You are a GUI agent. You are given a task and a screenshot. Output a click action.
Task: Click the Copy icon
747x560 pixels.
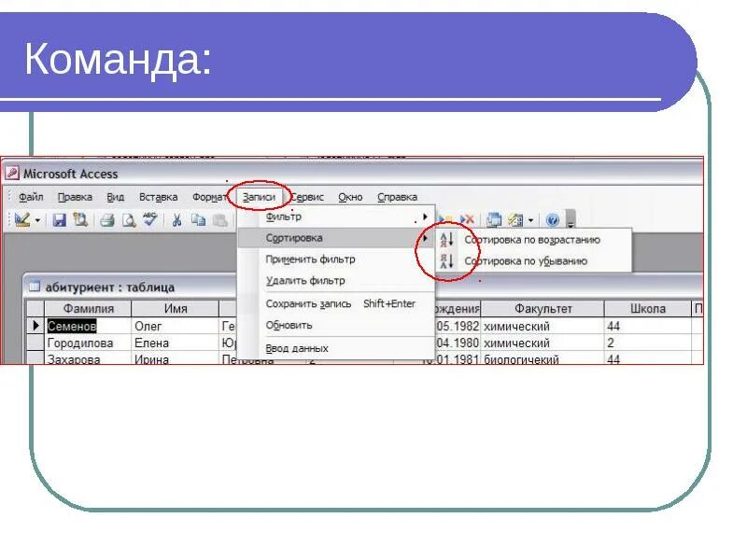(198, 220)
